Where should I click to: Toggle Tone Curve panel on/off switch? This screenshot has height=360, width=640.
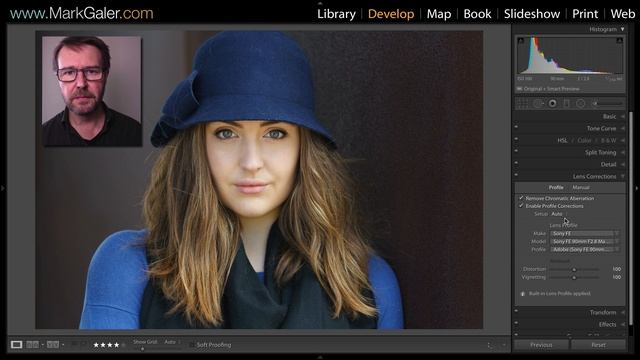tap(516, 127)
